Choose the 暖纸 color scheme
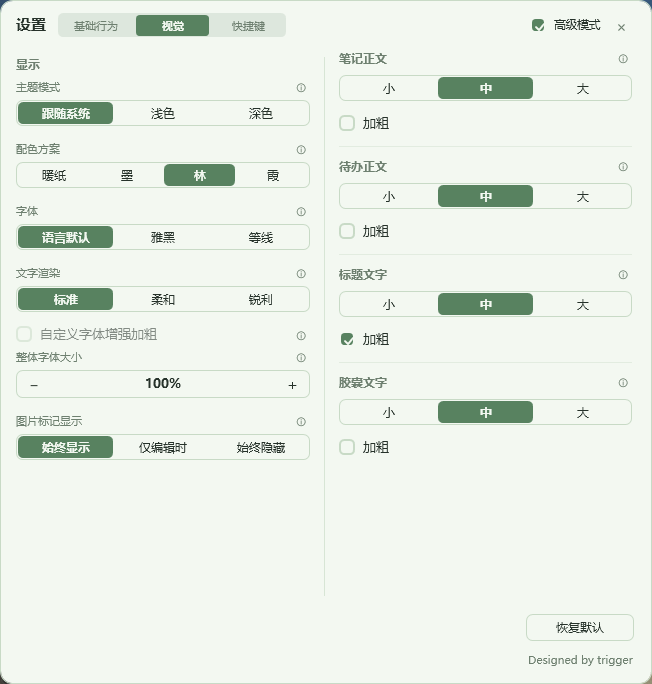The height and width of the screenshot is (684, 652). pos(54,175)
